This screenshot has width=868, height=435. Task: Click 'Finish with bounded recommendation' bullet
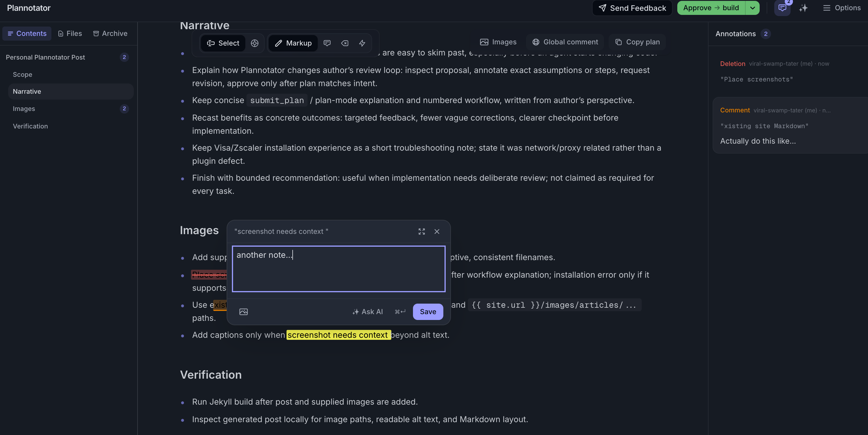coord(423,185)
